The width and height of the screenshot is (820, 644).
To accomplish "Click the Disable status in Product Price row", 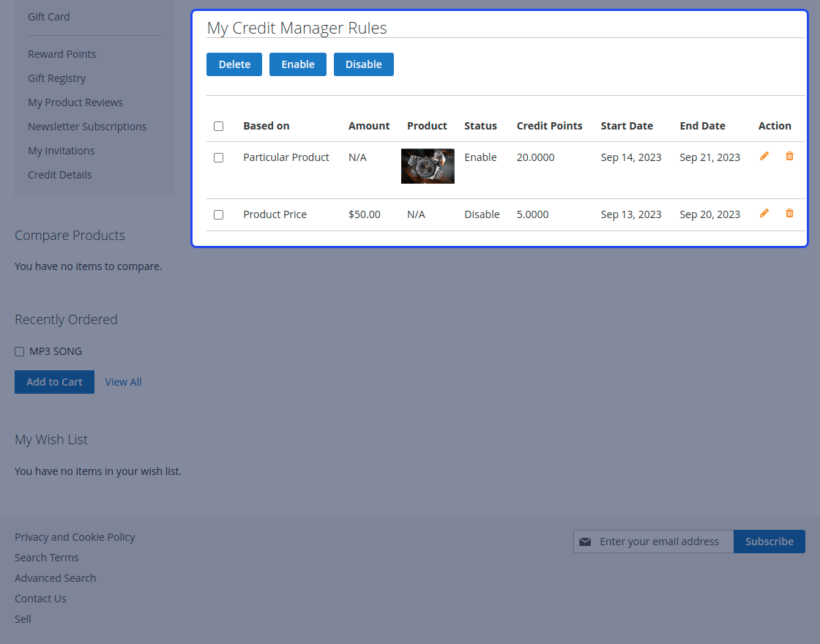I will tap(482, 214).
